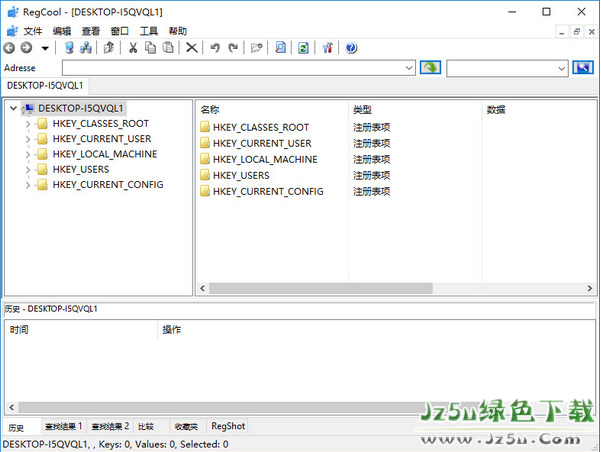The height and width of the screenshot is (452, 601).
Task: Click the blue search button at right
Action: 583,68
